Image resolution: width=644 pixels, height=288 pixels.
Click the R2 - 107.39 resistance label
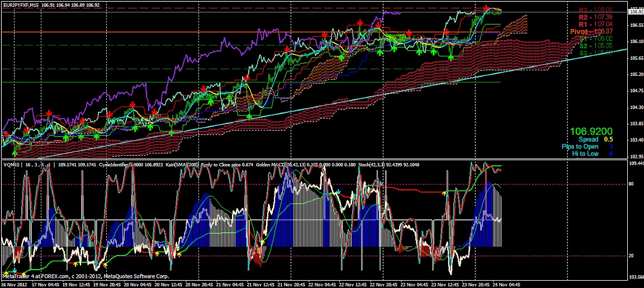(595, 17)
